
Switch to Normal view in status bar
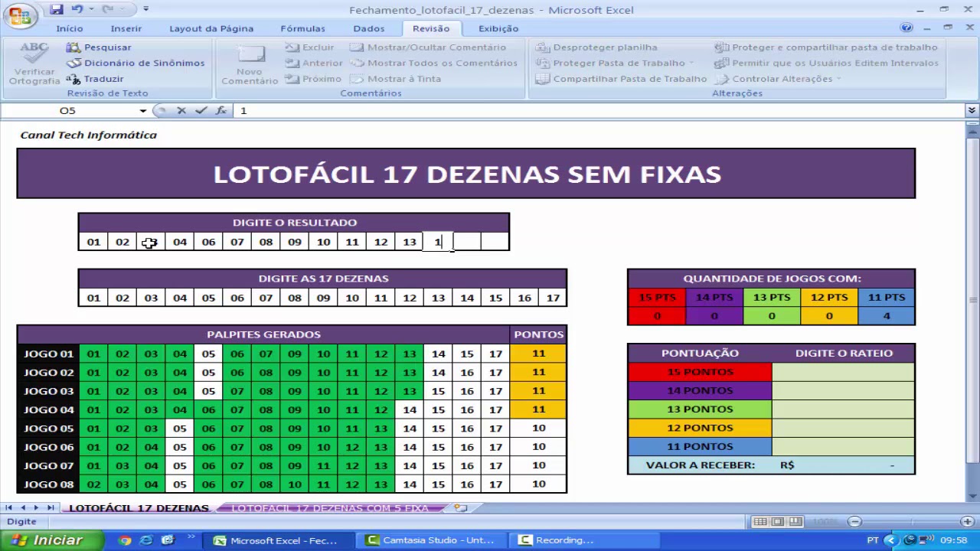[760, 522]
